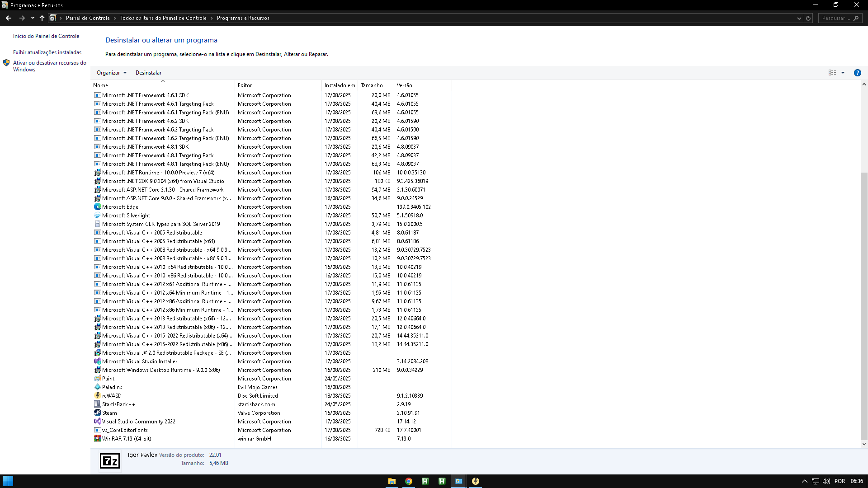This screenshot has width=868, height=488.
Task: Open Google Chrome from the taskbar
Action: [409, 481]
